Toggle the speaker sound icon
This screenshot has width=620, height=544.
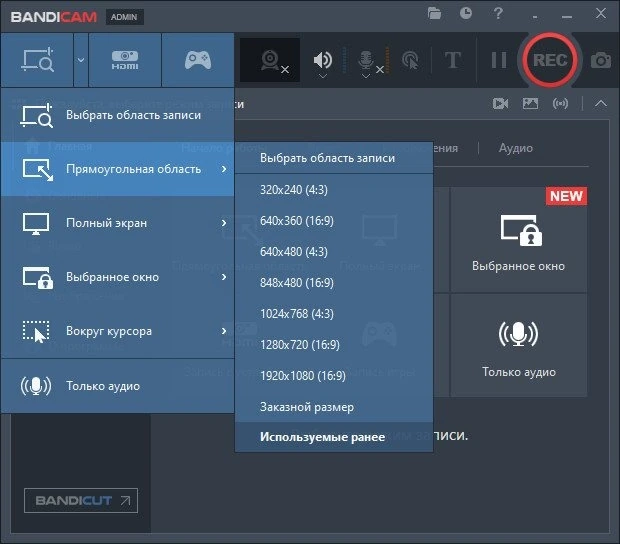click(x=322, y=59)
